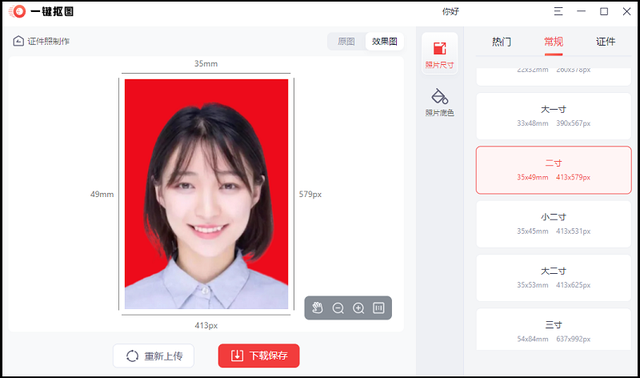Minimize the application window
Screen dimensions: 640x378
[x=581, y=11]
